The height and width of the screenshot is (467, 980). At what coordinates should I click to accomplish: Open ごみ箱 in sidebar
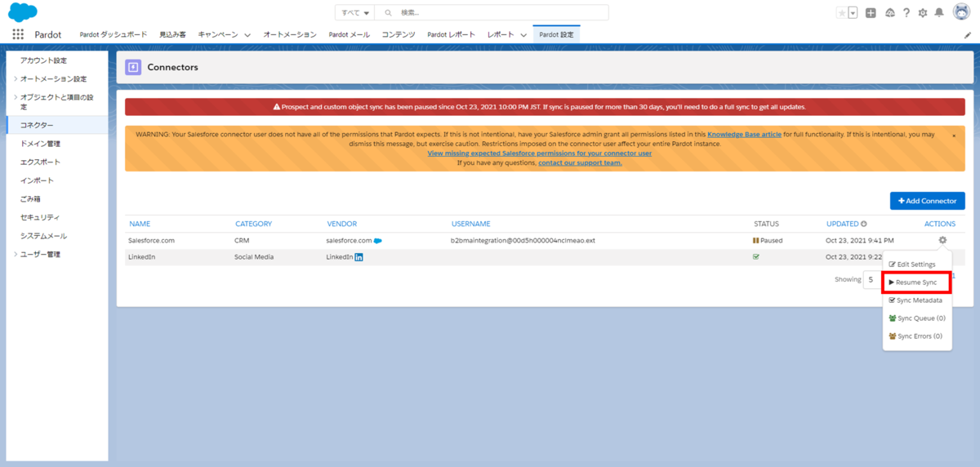pos(30,198)
